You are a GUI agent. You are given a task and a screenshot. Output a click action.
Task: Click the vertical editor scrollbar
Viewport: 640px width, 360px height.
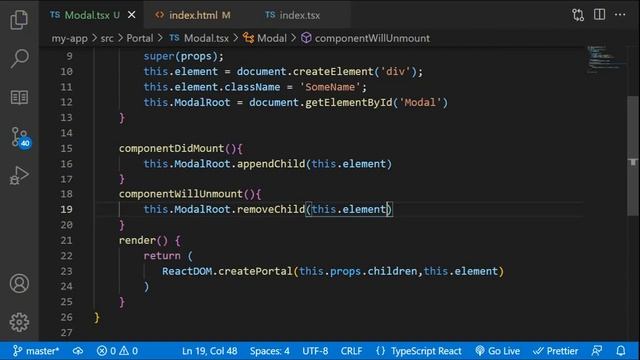(x=633, y=155)
